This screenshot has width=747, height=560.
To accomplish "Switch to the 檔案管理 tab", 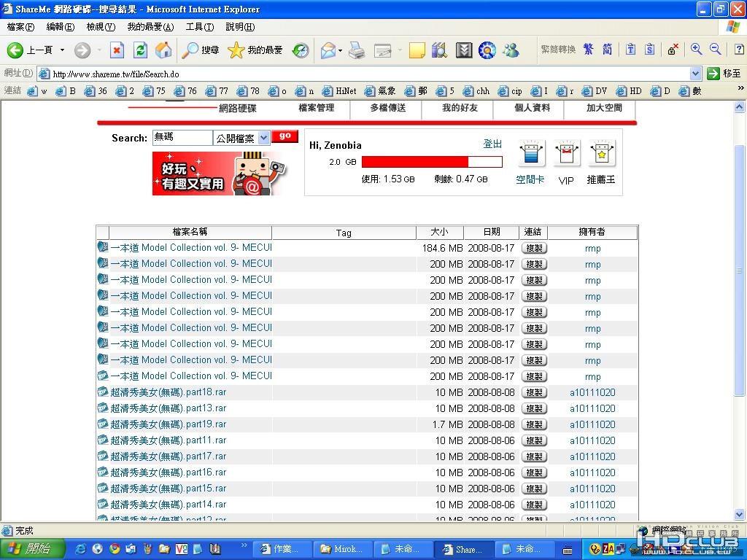I will coord(317,108).
